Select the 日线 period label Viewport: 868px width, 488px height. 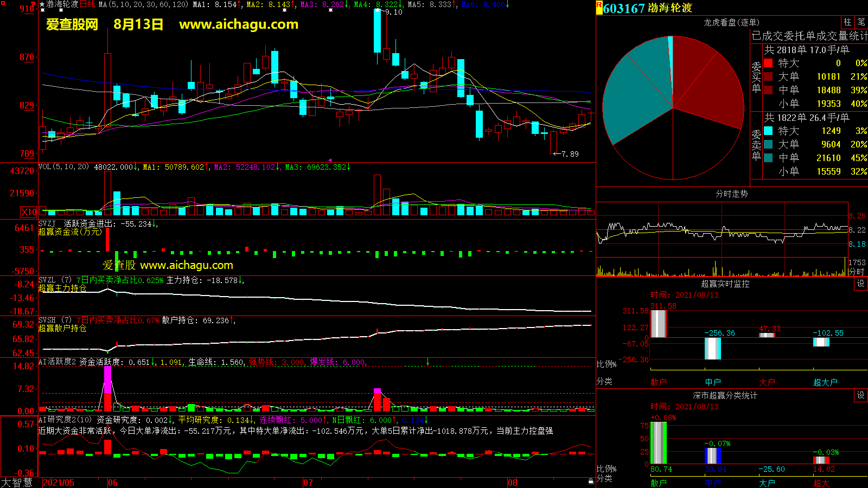[87, 4]
